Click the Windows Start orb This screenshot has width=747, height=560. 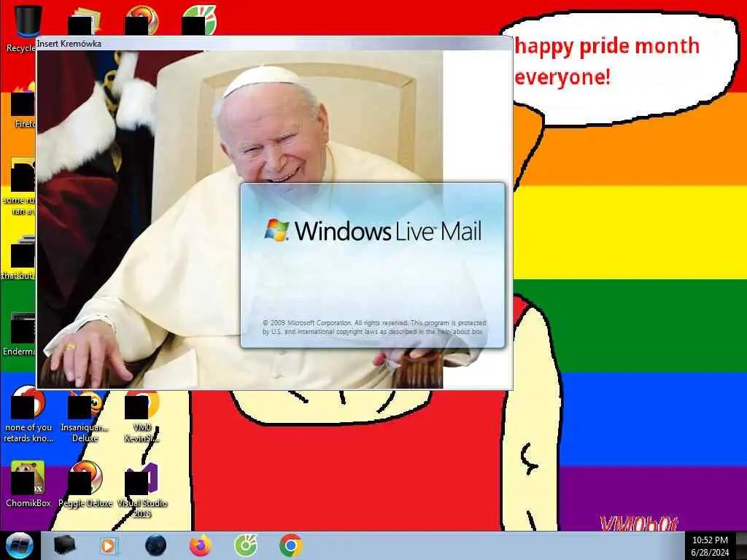pos(20,545)
